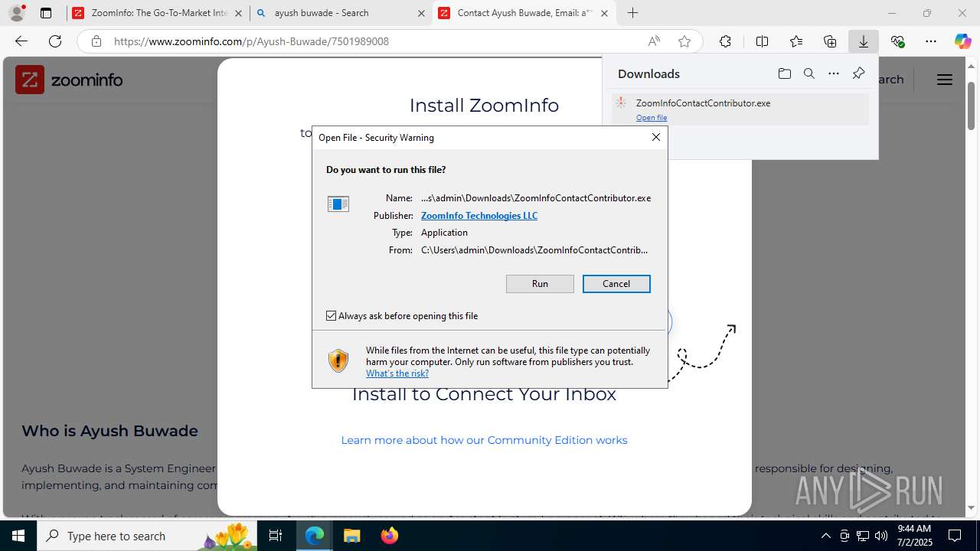This screenshot has height=551, width=980.
Task: Open Microsoft Edge from taskbar
Action: [315, 536]
